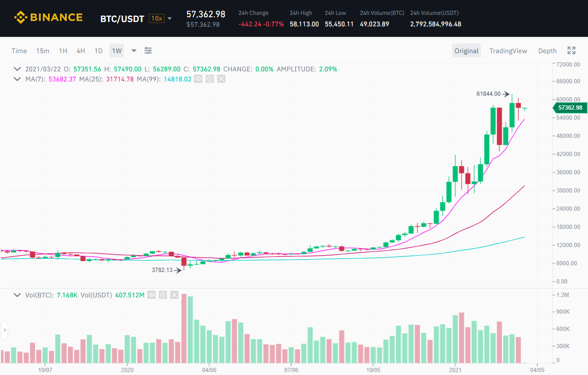Hide the MA indicator lines
588x375 pixels.
point(198,79)
